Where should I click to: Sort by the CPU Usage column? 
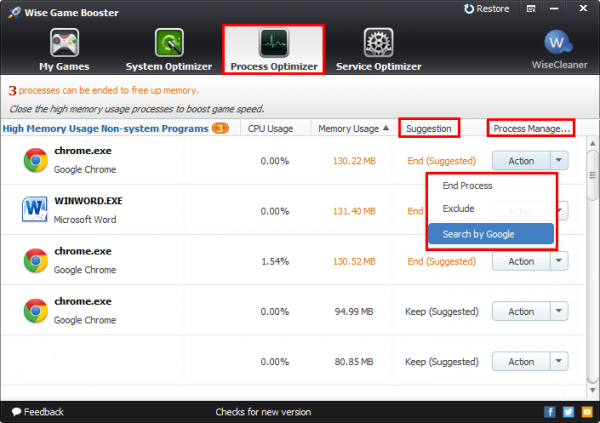270,129
